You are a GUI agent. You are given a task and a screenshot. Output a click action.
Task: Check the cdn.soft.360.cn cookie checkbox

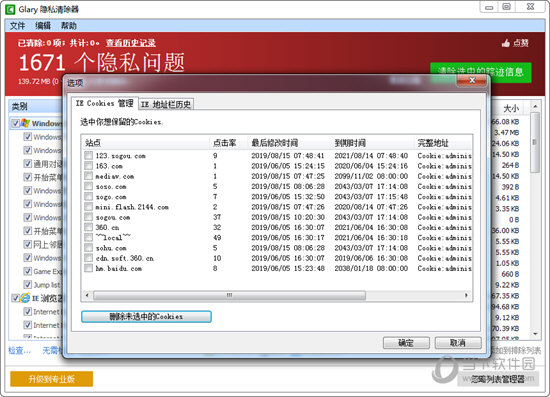coord(88,258)
